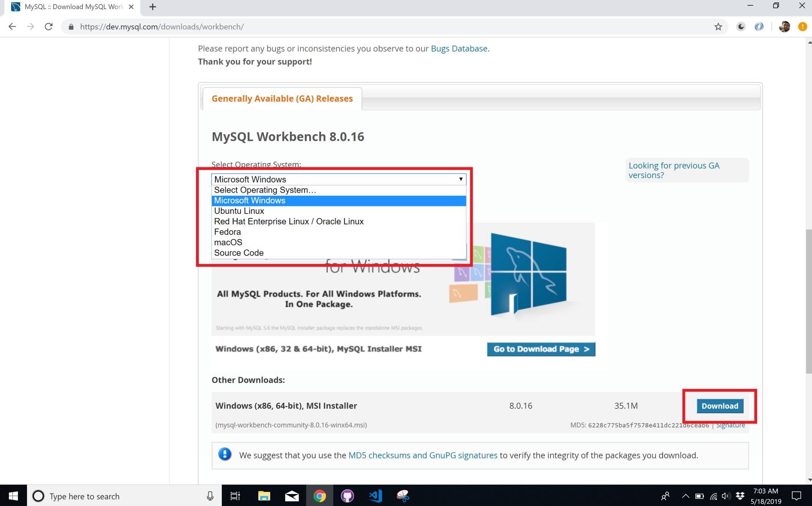The width and height of the screenshot is (812, 506).
Task: Open the Bugs Database link
Action: [459, 48]
